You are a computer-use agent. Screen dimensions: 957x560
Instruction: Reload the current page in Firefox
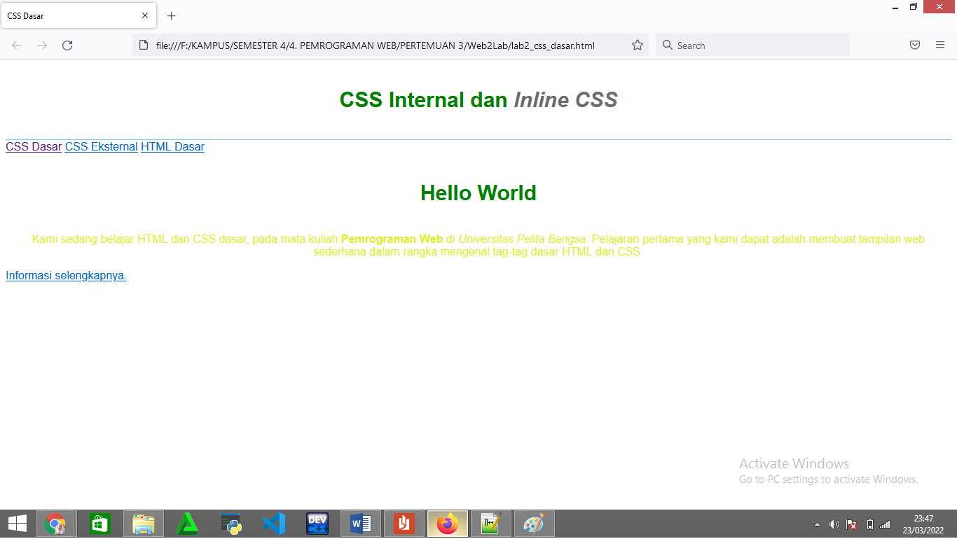point(67,45)
